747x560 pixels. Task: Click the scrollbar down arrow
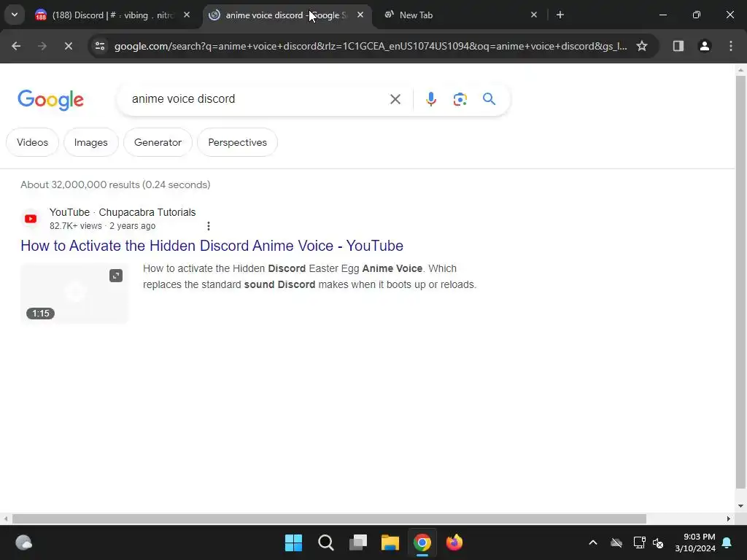point(740,506)
